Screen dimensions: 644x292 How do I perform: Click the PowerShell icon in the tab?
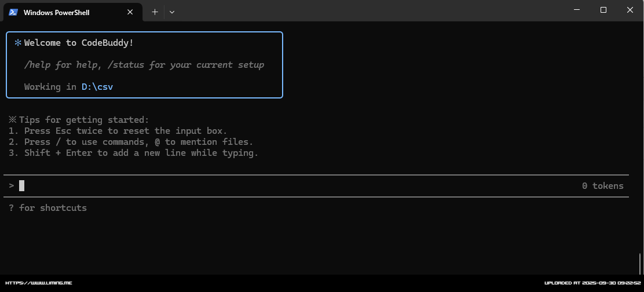[x=13, y=12]
